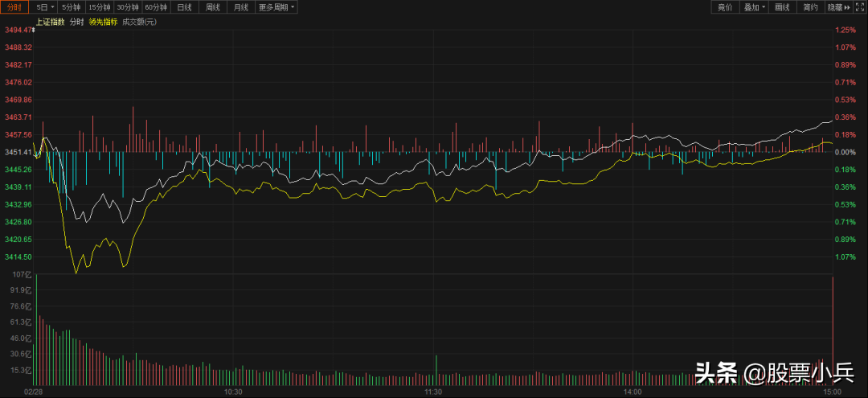Toggle the 领先指标 yellow line label
This screenshot has height=398, width=868.
(103, 22)
